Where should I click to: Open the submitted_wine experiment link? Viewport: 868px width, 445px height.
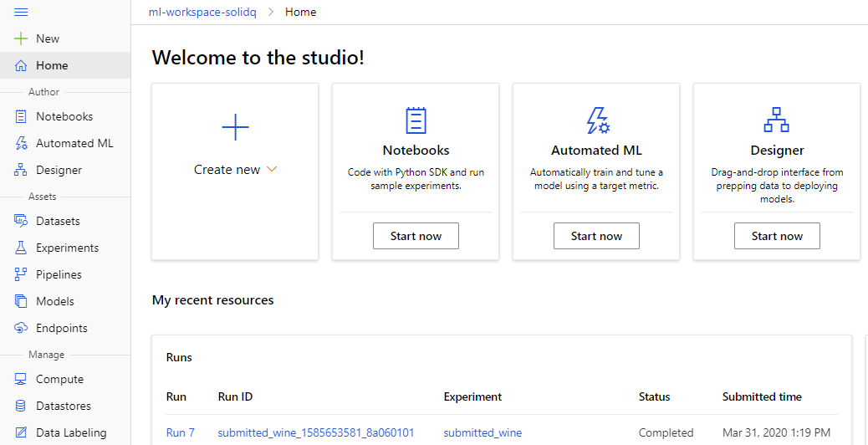point(483,432)
